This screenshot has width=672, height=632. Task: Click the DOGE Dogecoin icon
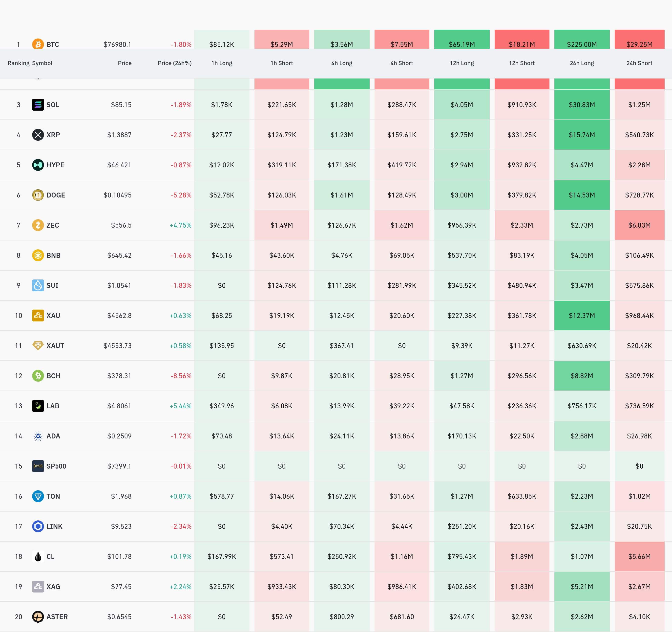[38, 195]
